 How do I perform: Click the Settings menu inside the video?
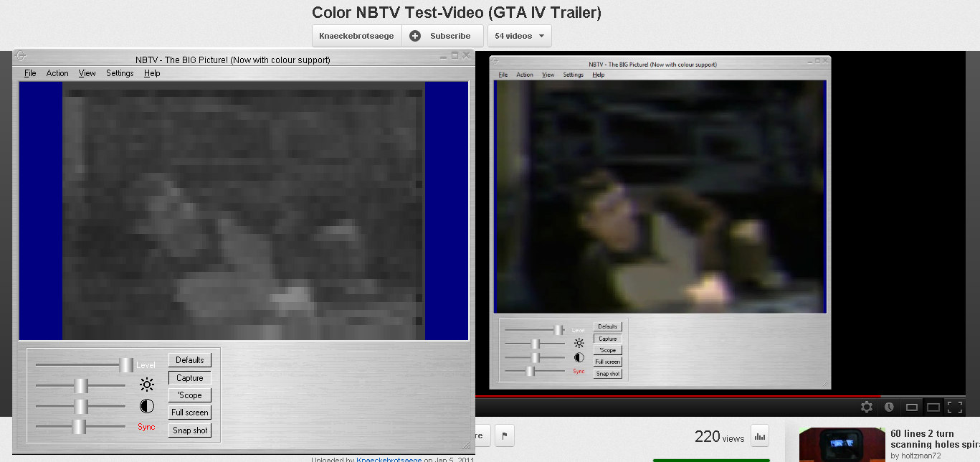coord(573,75)
